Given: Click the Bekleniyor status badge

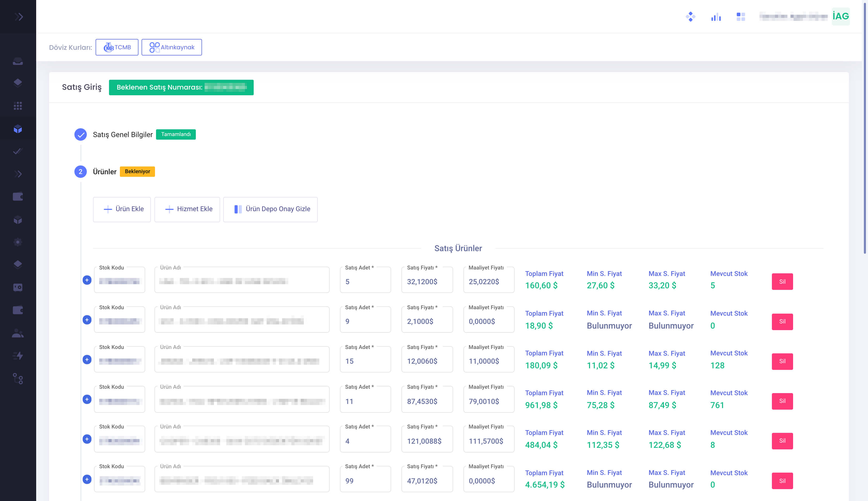Looking at the screenshot, I should point(137,171).
